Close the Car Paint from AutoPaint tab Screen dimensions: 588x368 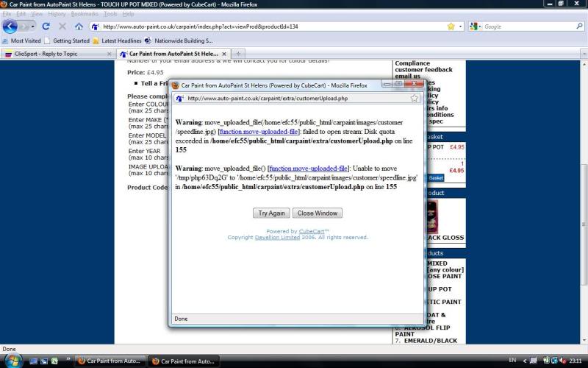pos(224,54)
